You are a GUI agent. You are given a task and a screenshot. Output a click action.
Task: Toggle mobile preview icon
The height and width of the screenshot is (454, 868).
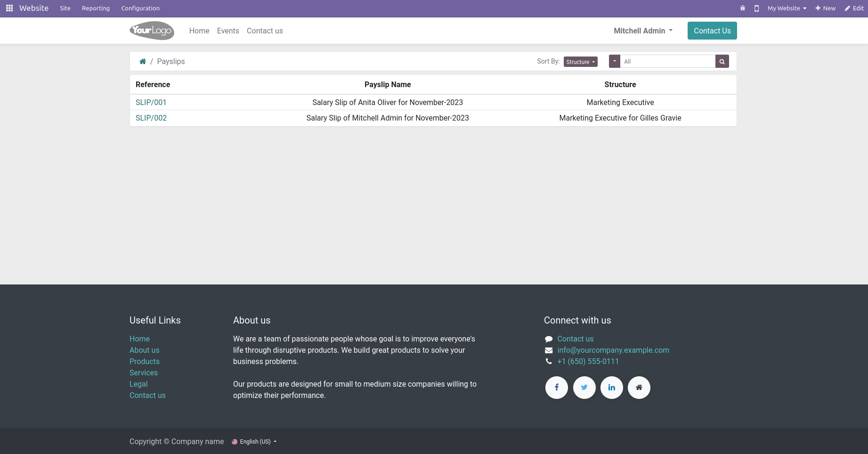(756, 8)
